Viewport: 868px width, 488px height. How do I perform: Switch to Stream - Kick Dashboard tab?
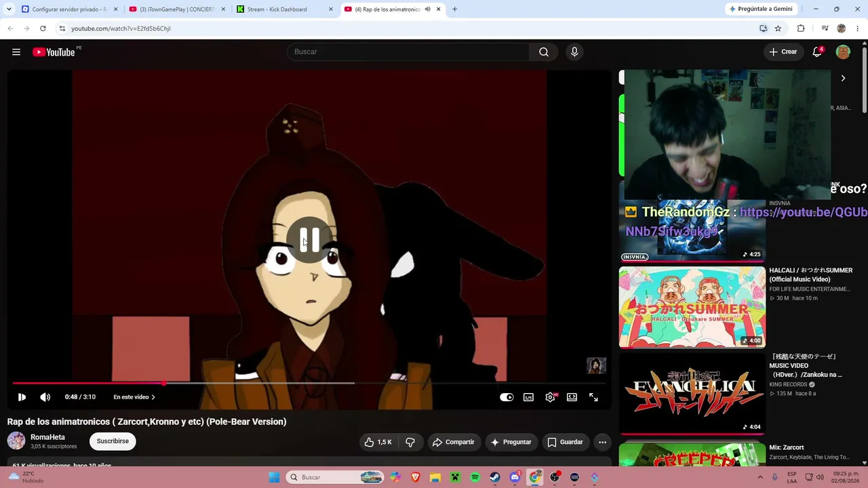tap(285, 9)
